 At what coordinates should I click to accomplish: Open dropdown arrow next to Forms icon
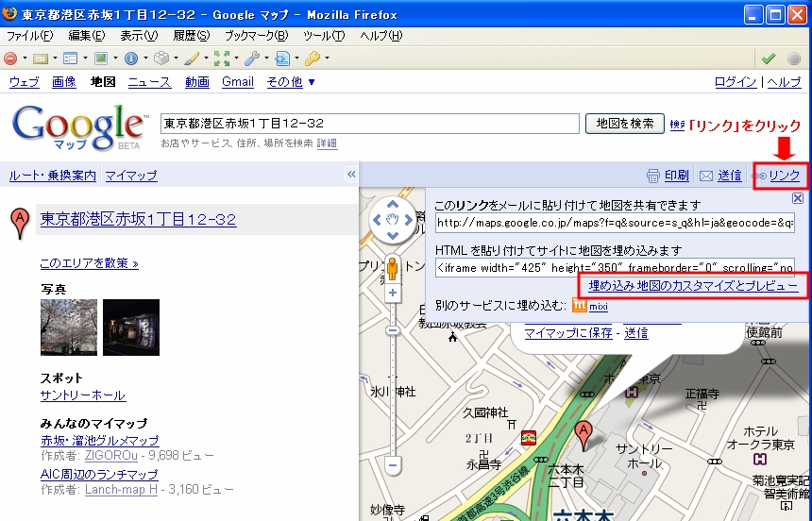click(x=85, y=59)
